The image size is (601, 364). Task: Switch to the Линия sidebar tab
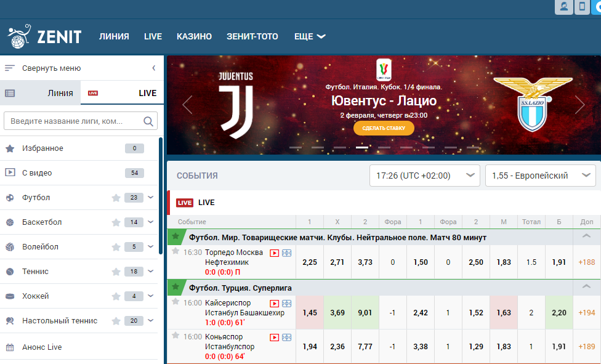tap(40, 93)
